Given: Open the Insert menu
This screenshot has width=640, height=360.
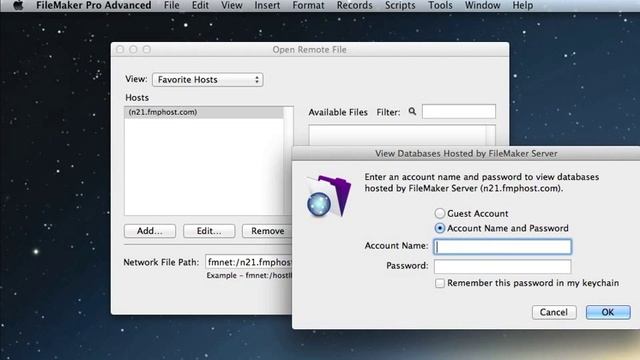Looking at the screenshot, I should pyautogui.click(x=267, y=5).
